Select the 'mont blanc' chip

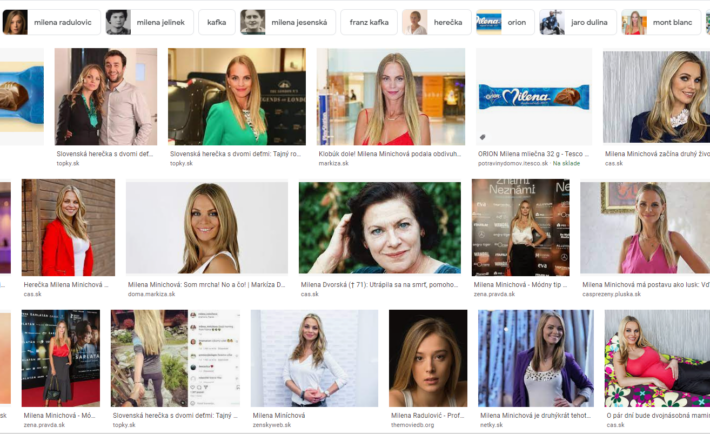[661, 22]
